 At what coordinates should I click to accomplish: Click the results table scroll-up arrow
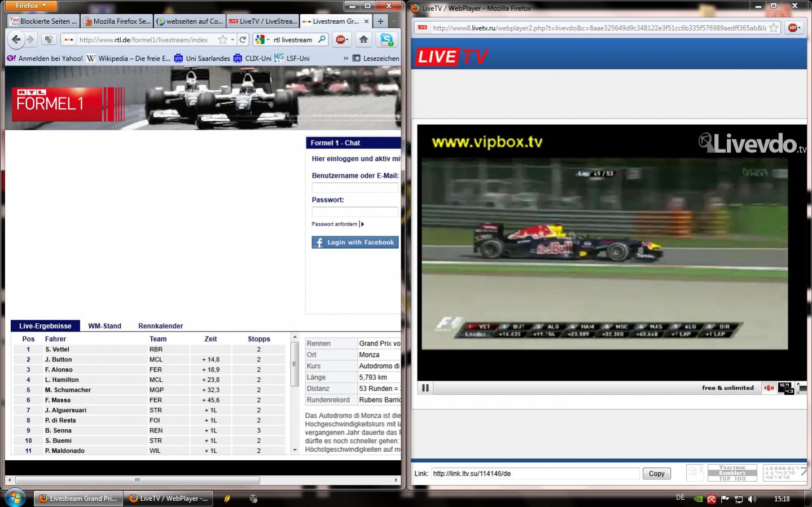pos(294,337)
